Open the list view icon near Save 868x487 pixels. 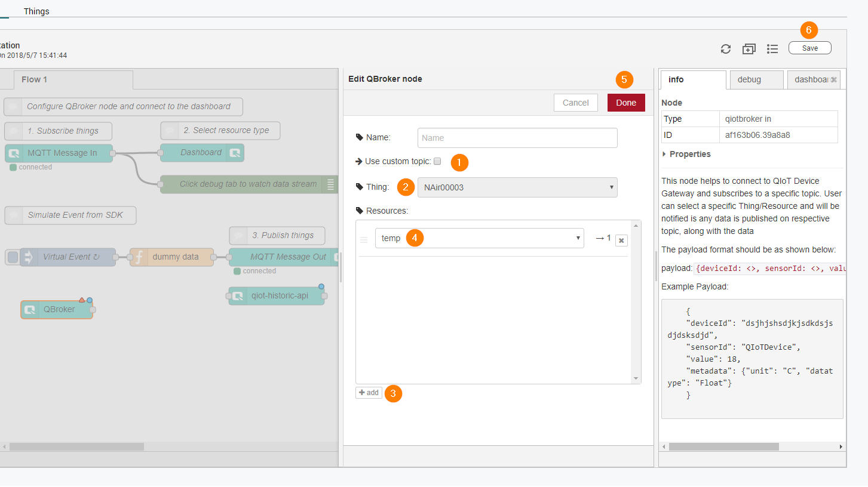[772, 49]
